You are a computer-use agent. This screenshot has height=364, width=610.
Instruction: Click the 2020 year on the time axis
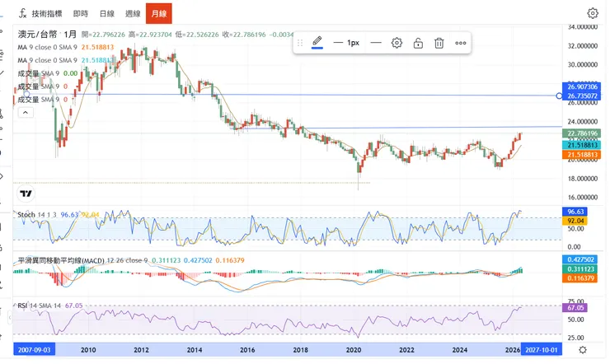pos(354,350)
